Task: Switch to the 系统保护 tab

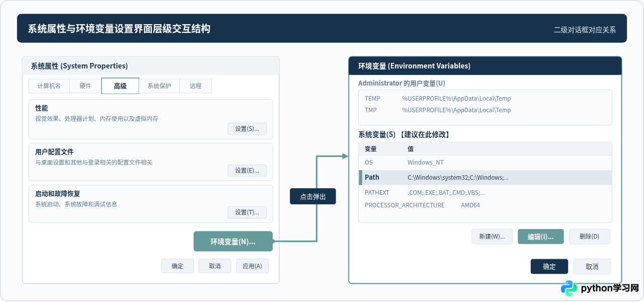Action: (159, 86)
